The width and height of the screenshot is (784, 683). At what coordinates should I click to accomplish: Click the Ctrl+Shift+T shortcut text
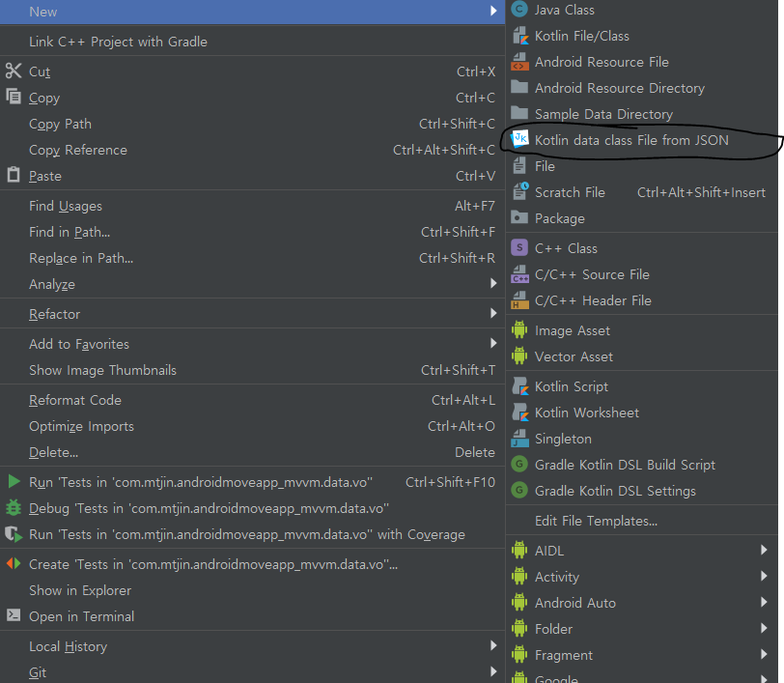[x=458, y=370]
